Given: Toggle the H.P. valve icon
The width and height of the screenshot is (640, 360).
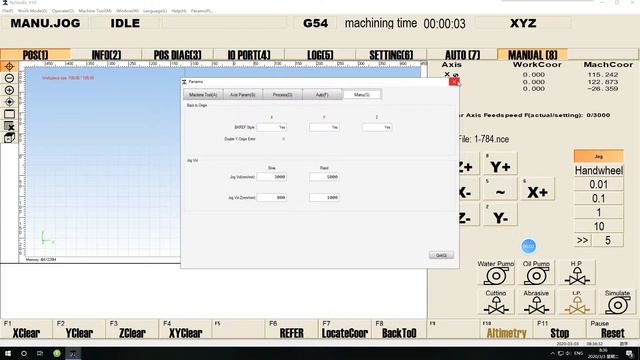Looking at the screenshot, I should click(577, 272).
